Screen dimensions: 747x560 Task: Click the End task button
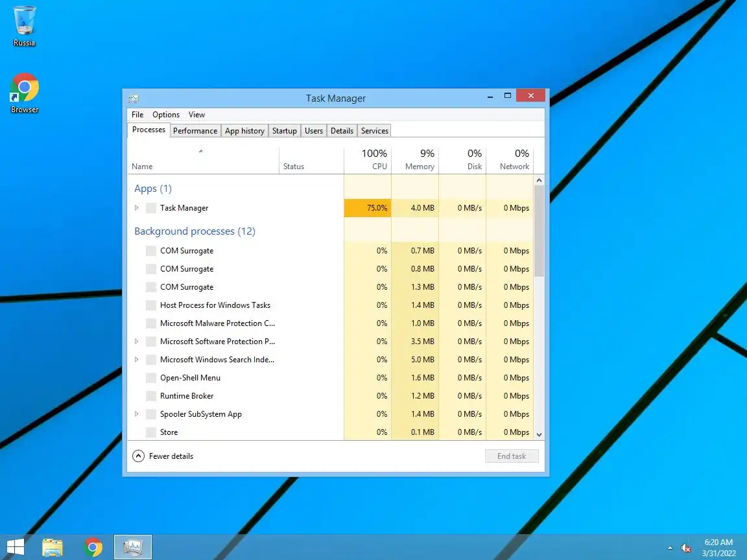click(x=512, y=456)
